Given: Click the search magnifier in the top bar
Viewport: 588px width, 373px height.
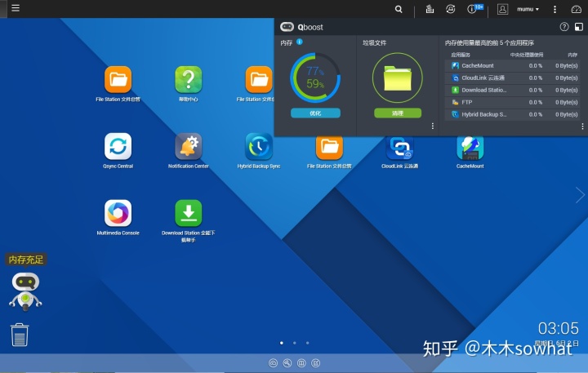Looking at the screenshot, I should click(x=399, y=9).
